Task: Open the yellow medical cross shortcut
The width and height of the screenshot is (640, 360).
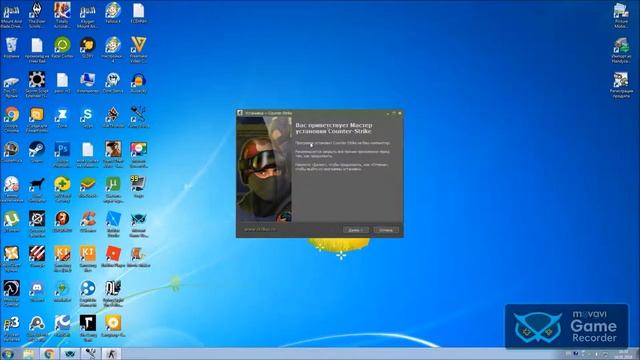Action: tap(62, 189)
